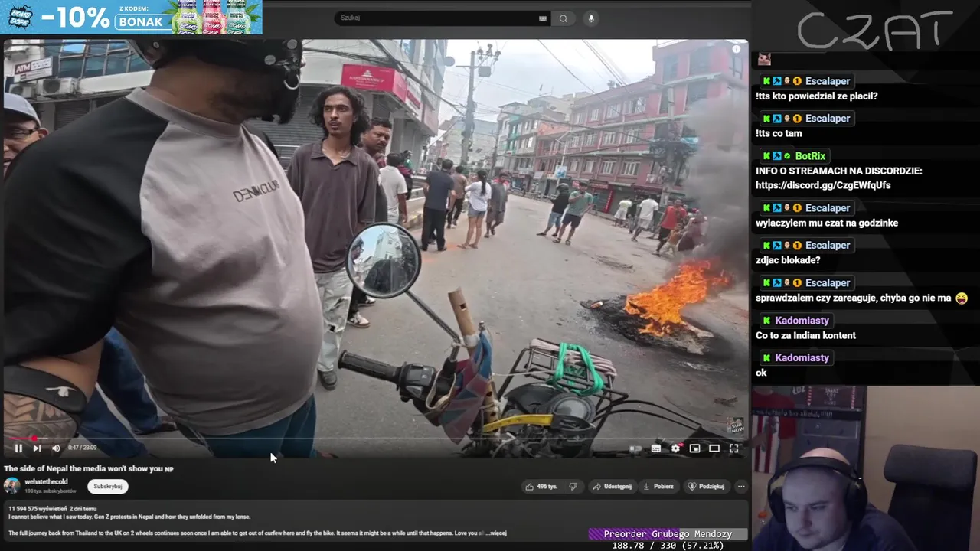Click the 0:47 / 23:09 time display
This screenshot has height=551, width=980.
point(82,448)
